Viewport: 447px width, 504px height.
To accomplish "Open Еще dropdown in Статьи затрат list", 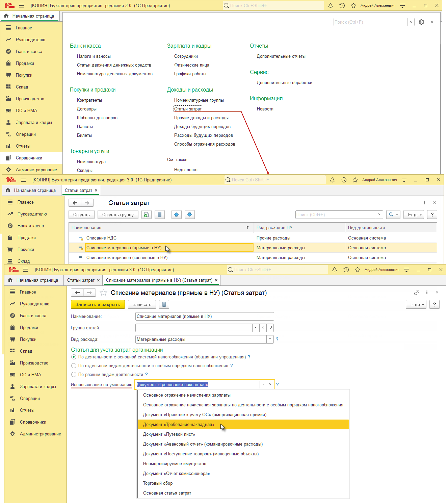I will pyautogui.click(x=414, y=215).
